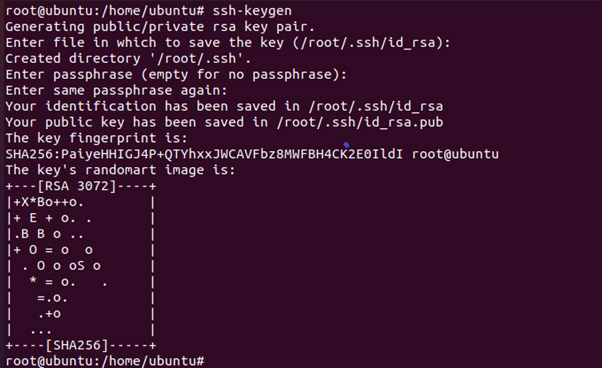Image resolution: width=602 pixels, height=368 pixels.
Task: Click the '.+o' randomart row
Action: (x=49, y=314)
